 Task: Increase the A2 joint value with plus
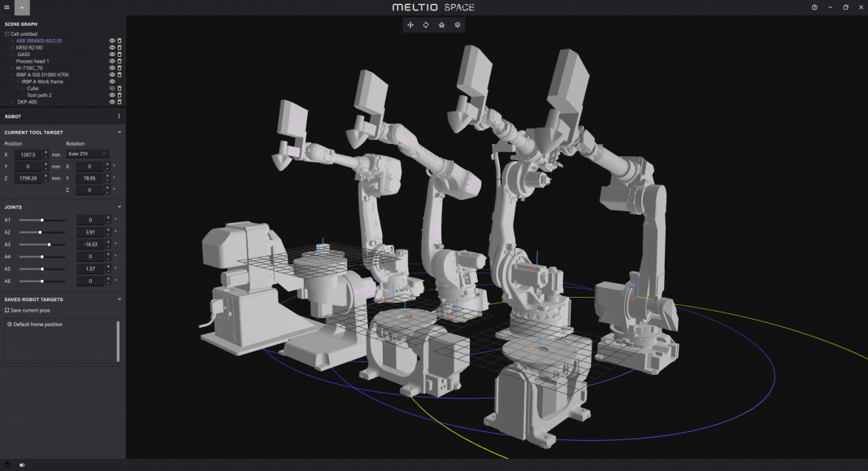[109, 230]
